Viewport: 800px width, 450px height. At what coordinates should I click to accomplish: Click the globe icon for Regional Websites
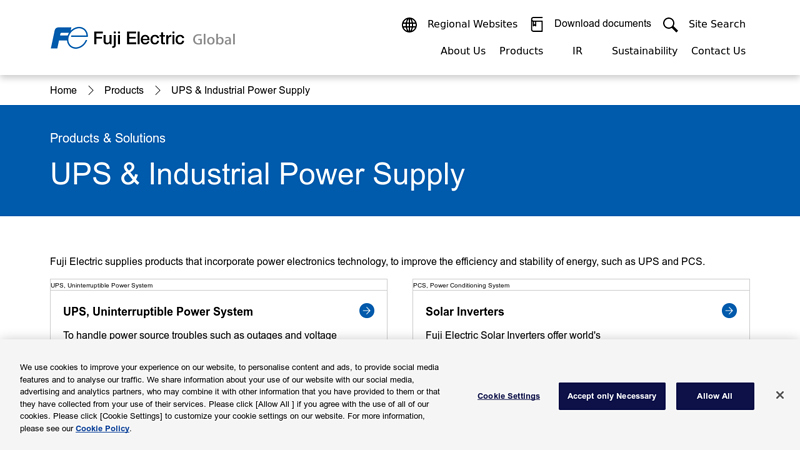[x=409, y=24]
